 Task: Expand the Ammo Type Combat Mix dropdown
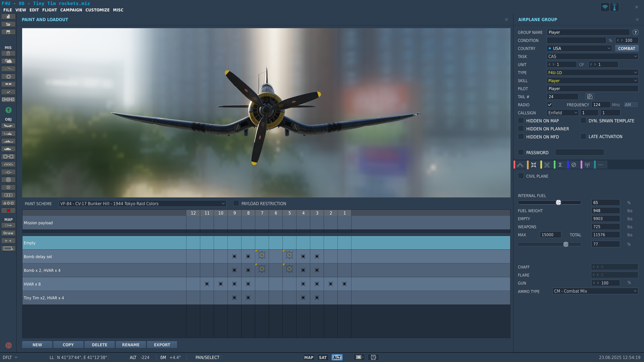click(x=595, y=291)
